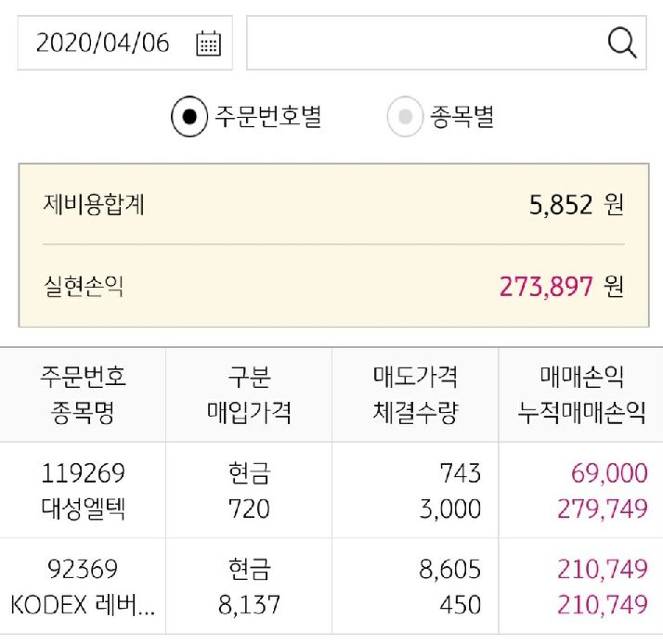Open order number 119269 row
The width and height of the screenshot is (663, 644).
click(83, 473)
